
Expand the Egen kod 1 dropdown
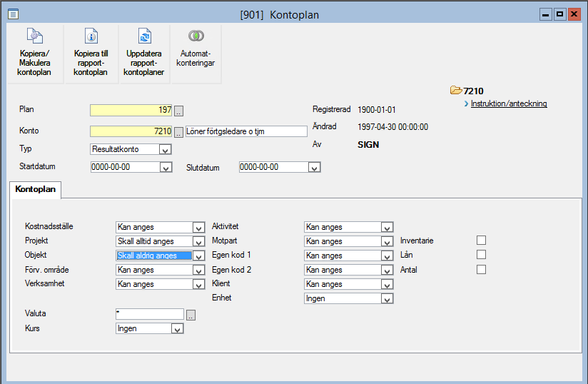coord(387,256)
